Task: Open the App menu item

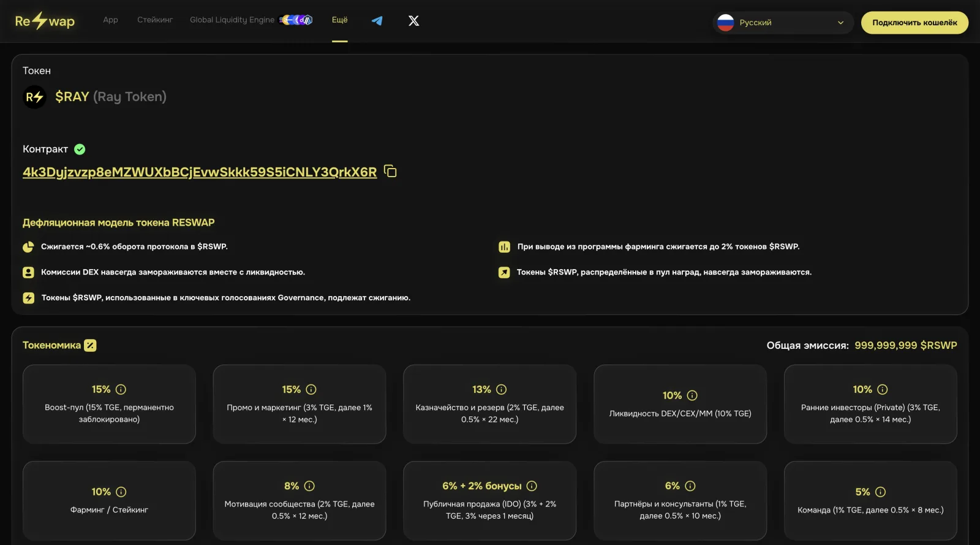Action: [x=110, y=20]
